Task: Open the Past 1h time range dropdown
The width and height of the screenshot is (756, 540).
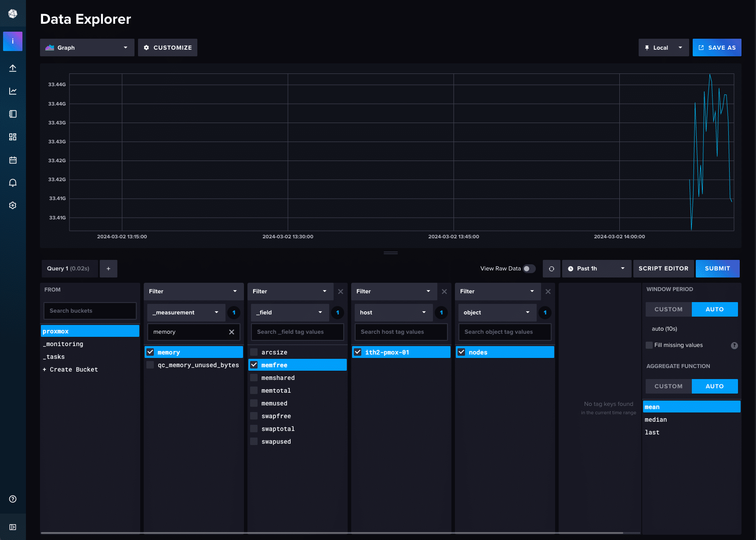Action: tap(596, 268)
